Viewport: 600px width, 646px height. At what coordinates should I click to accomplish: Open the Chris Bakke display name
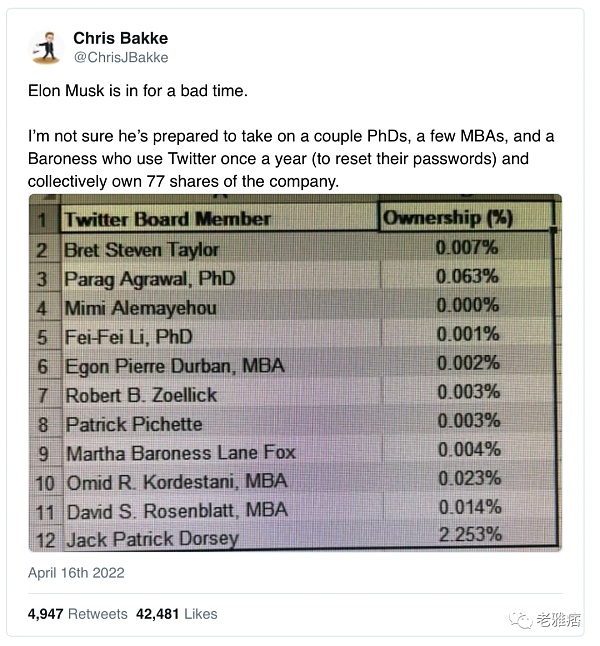(x=121, y=38)
